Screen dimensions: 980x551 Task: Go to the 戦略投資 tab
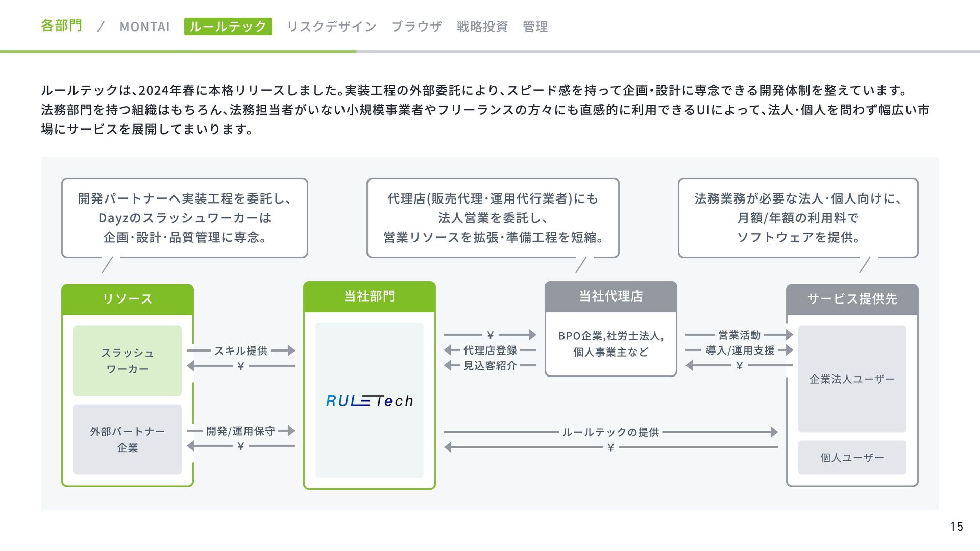tap(482, 27)
